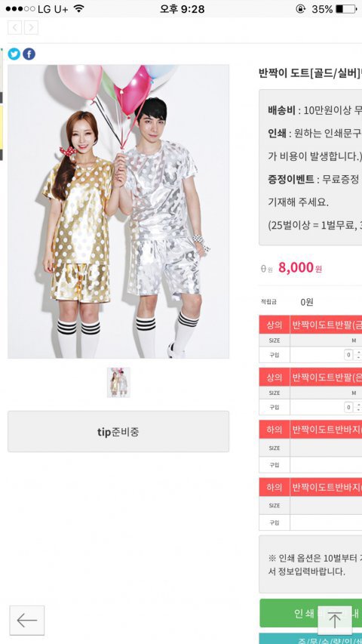Tap the battery indicator in status bar

(x=346, y=8)
